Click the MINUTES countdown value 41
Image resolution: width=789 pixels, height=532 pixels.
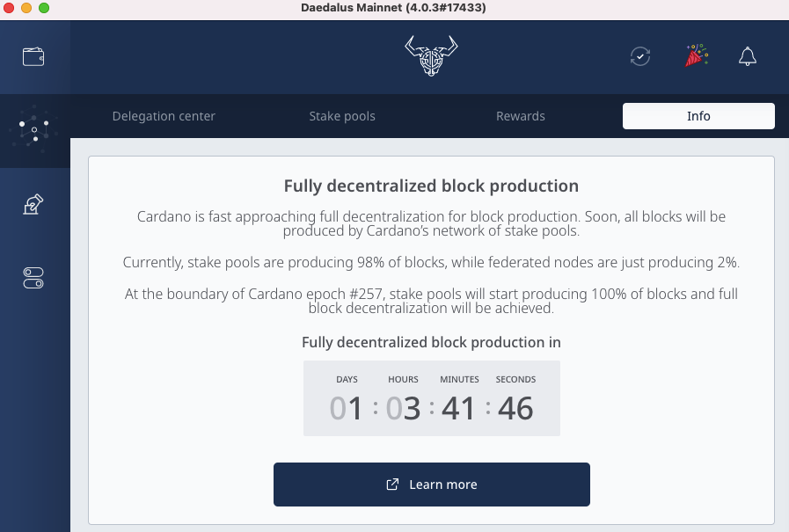click(458, 408)
